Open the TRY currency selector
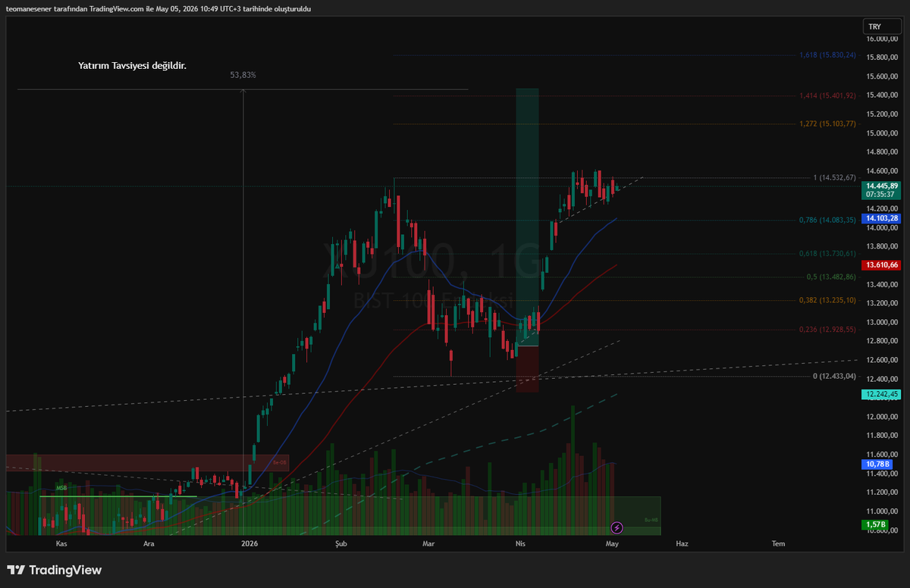The height and width of the screenshot is (588, 910). pos(883,27)
